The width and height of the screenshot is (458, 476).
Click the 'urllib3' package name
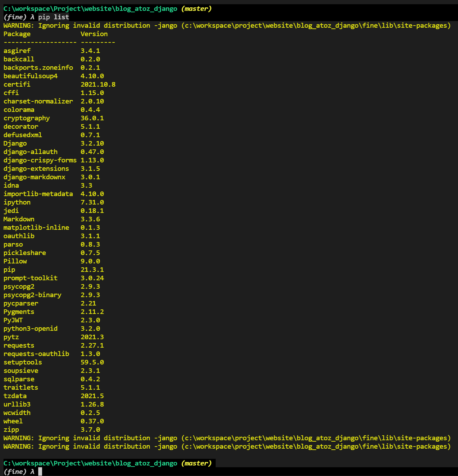(17, 404)
